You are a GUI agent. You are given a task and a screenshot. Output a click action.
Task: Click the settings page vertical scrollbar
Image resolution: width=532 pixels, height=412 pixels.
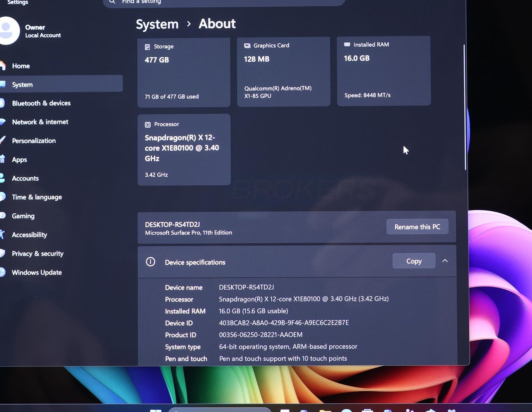465,107
